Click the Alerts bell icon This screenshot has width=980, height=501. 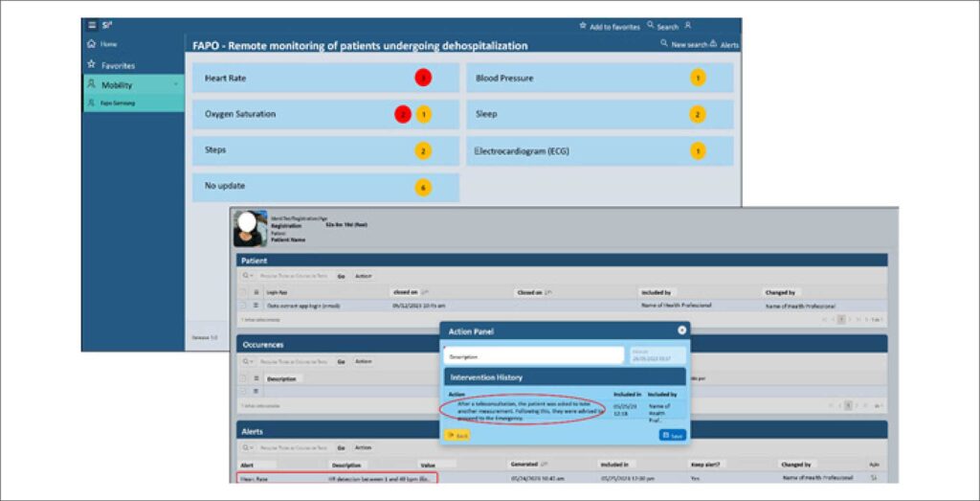coord(714,44)
